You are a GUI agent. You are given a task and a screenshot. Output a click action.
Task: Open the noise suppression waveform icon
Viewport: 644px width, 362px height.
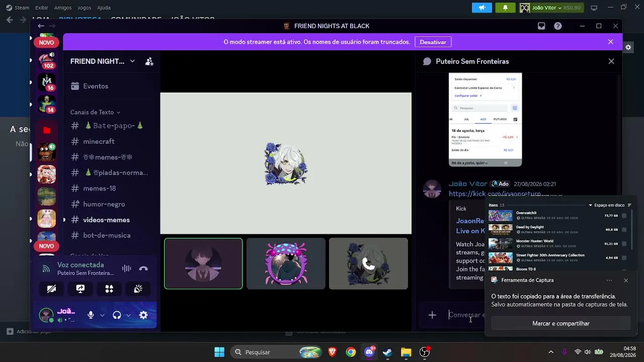coord(126,269)
